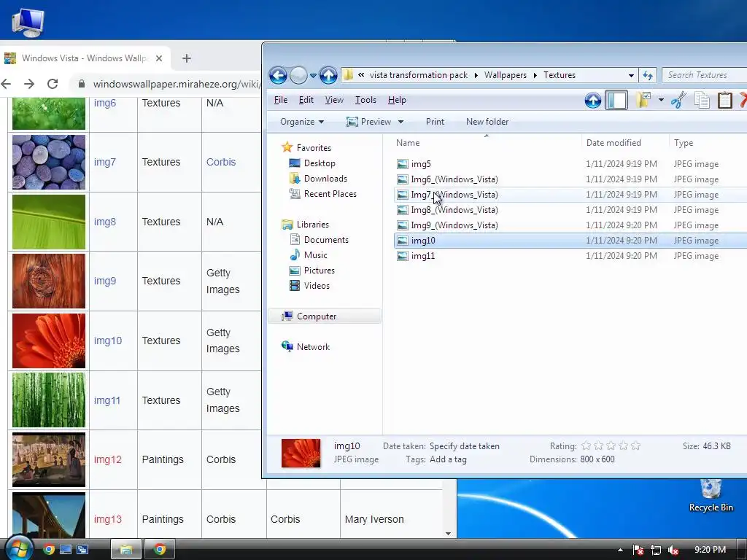This screenshot has height=560, width=747.
Task: Click the Print command
Action: (435, 122)
